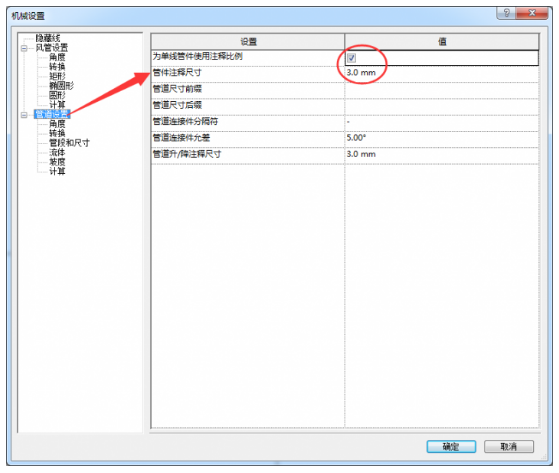Select the 椭圆形 tree item

[61, 86]
